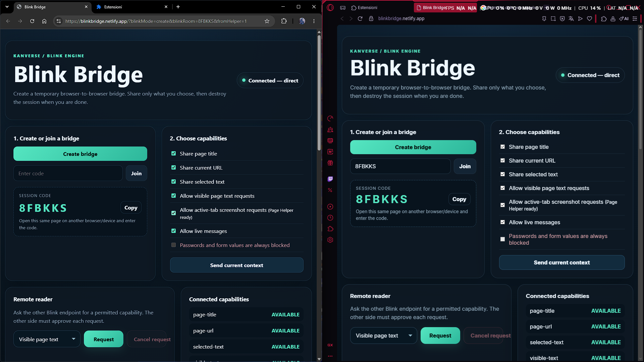Open Chrome extensions puzzle icon

coord(284,21)
